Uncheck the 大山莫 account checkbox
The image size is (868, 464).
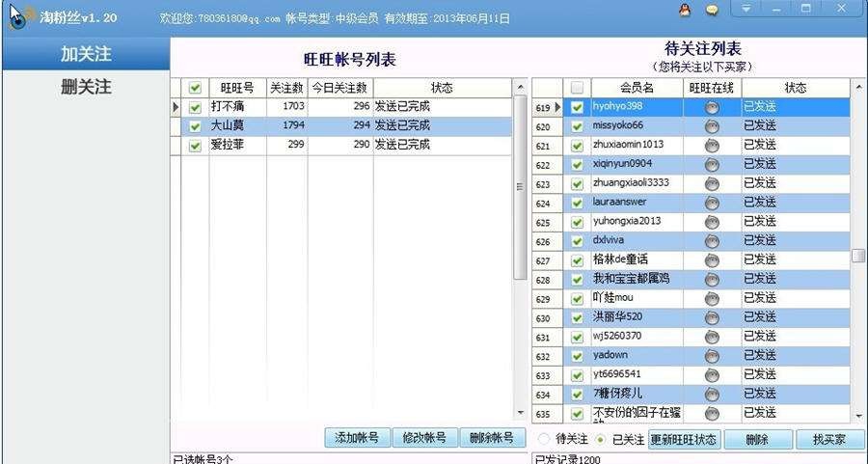195,126
